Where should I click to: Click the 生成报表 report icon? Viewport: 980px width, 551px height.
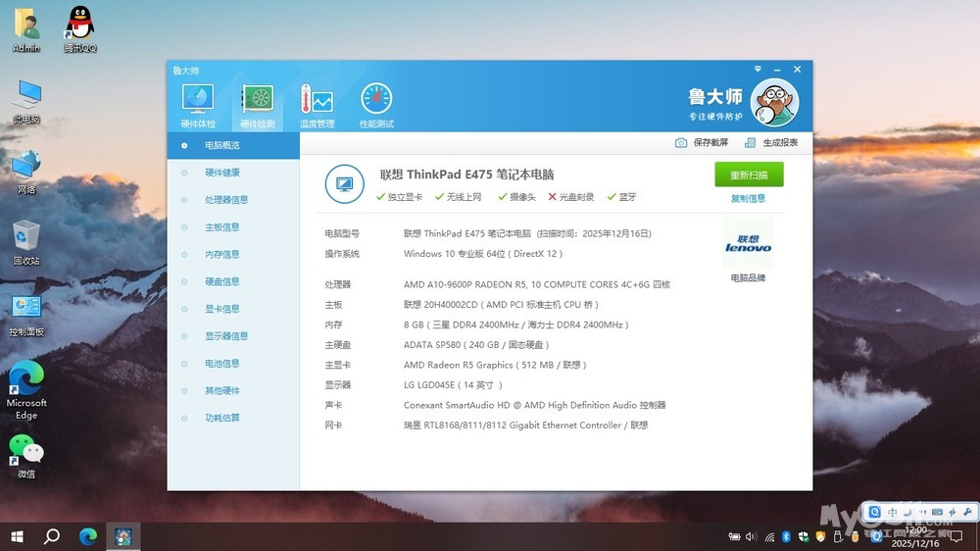click(750, 143)
